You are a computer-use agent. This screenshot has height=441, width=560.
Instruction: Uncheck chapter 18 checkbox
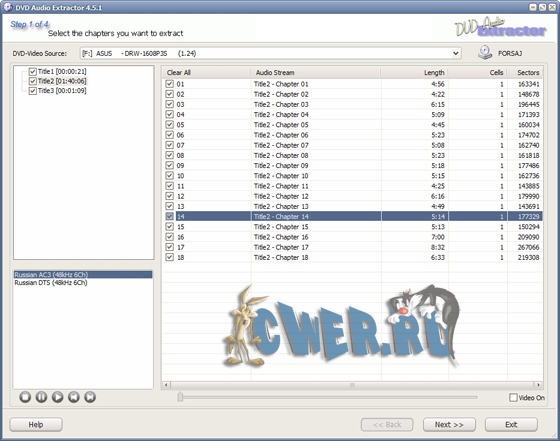(170, 257)
